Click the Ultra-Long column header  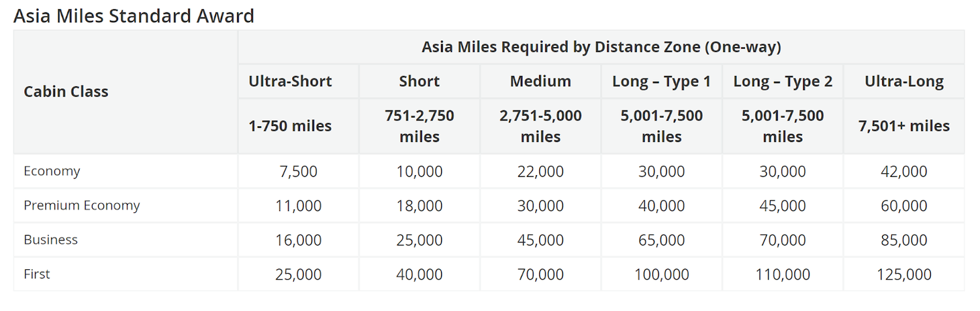pos(904,81)
